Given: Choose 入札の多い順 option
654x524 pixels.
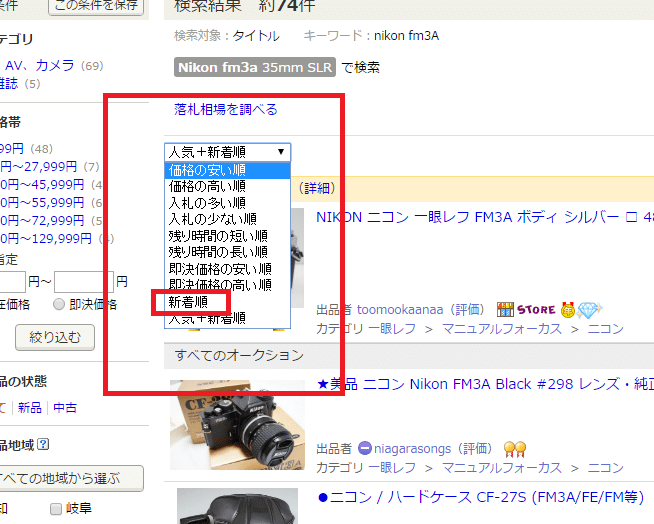Looking at the screenshot, I should click(227, 203).
